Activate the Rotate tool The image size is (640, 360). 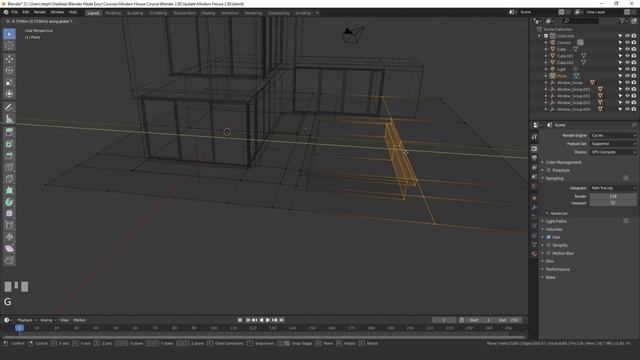pos(9,70)
